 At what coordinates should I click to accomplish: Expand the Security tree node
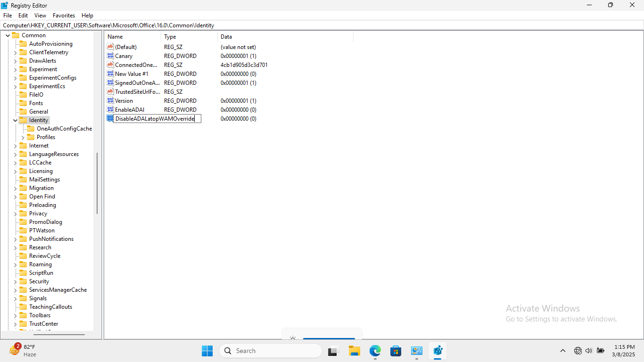16,281
